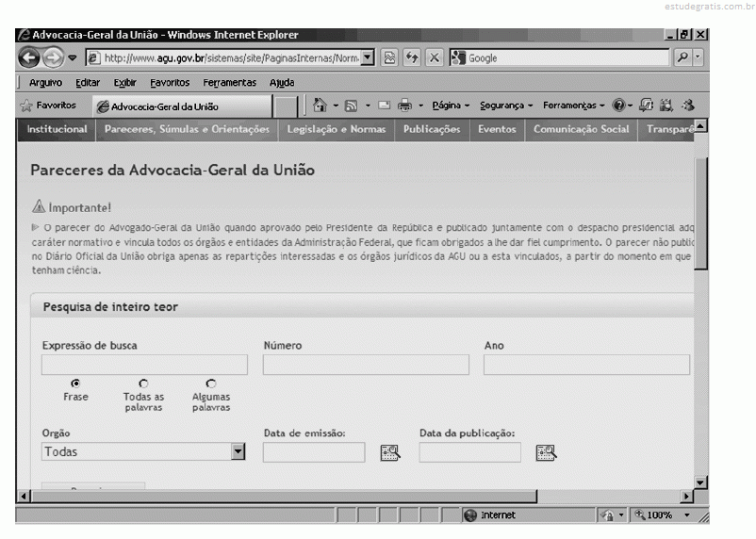The height and width of the screenshot is (539, 756).
Task: Click the vertical scrollbar down arrow
Action: 700,482
